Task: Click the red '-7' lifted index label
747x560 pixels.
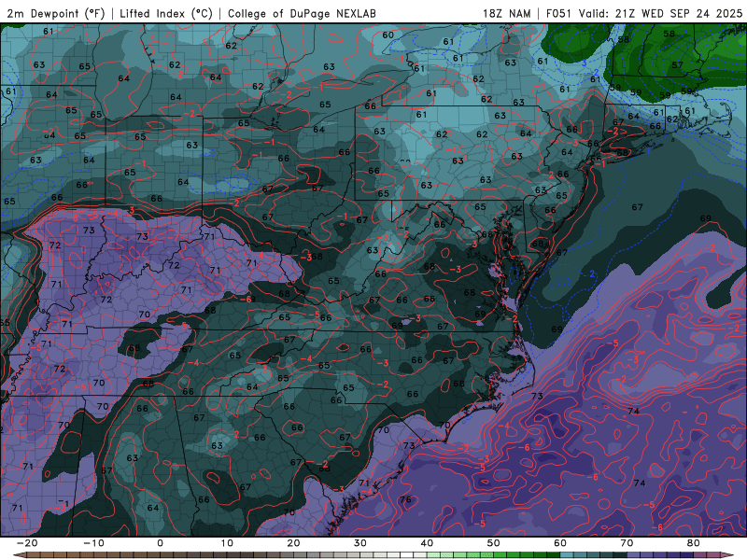Action: coord(175,237)
